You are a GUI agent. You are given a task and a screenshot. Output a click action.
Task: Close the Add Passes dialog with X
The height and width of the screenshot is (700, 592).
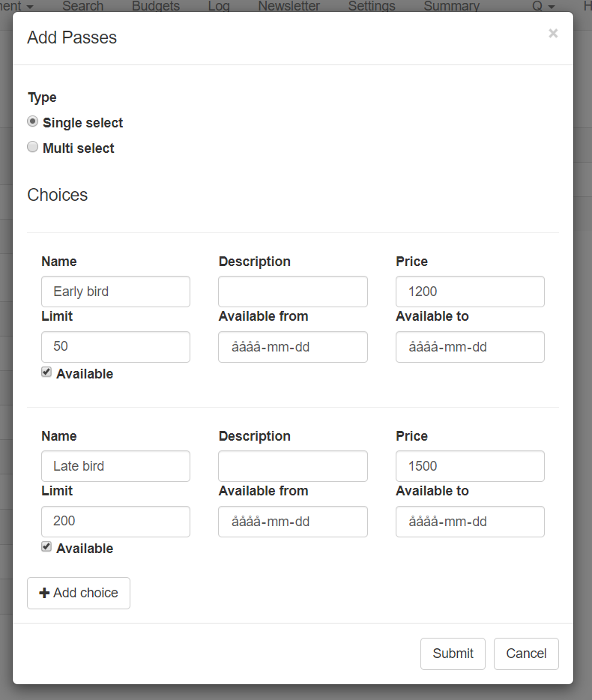[x=553, y=34]
